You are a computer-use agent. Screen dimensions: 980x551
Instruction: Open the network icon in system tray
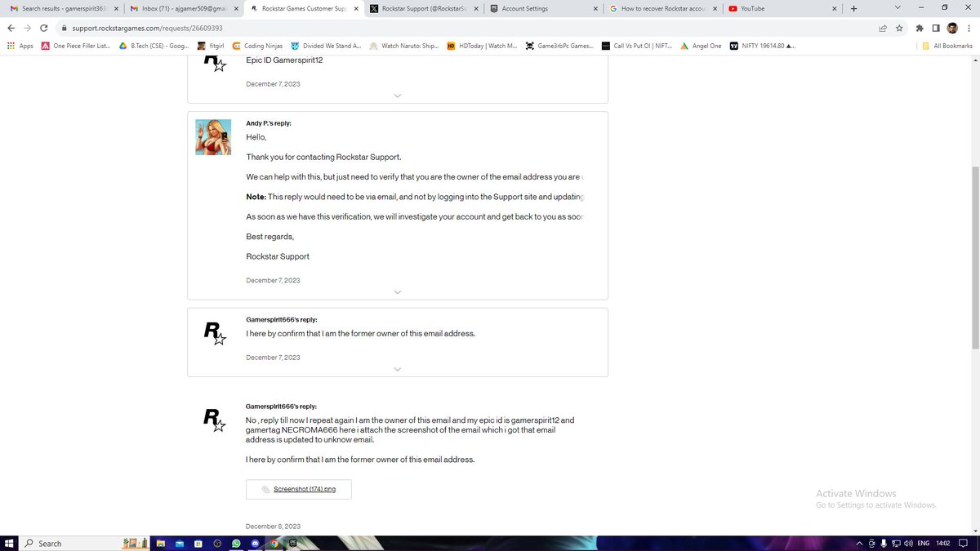(896, 544)
